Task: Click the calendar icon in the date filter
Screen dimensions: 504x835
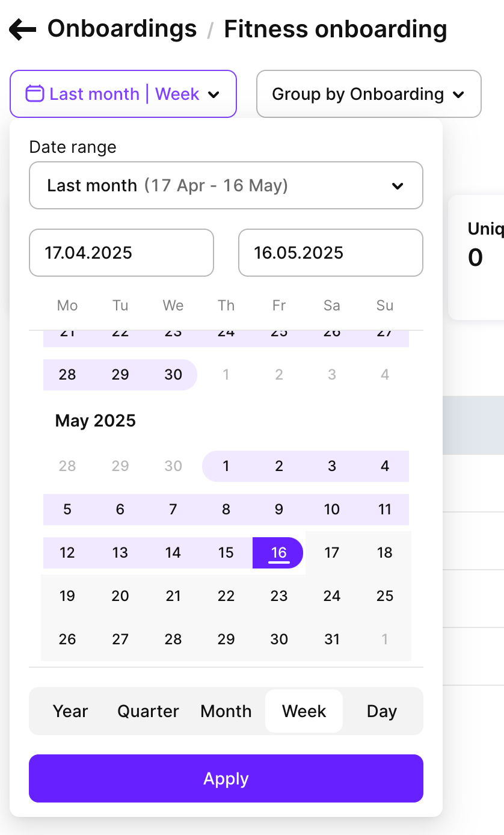Action: pyautogui.click(x=34, y=94)
